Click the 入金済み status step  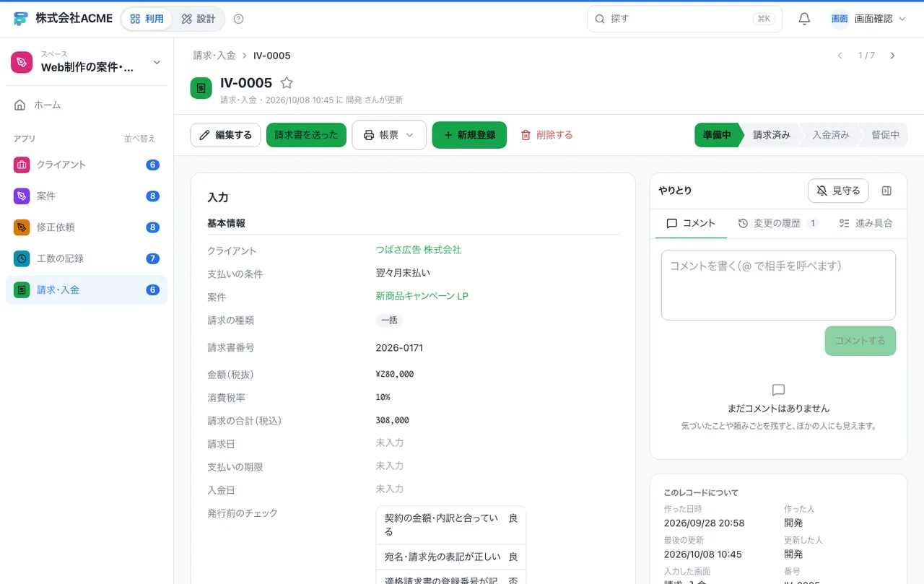(x=831, y=135)
